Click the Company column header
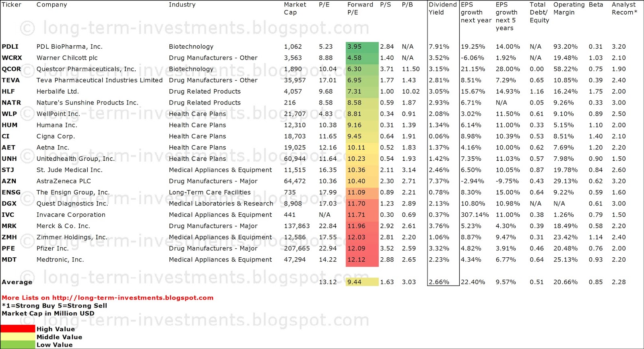The width and height of the screenshot is (644, 349). pos(52,5)
